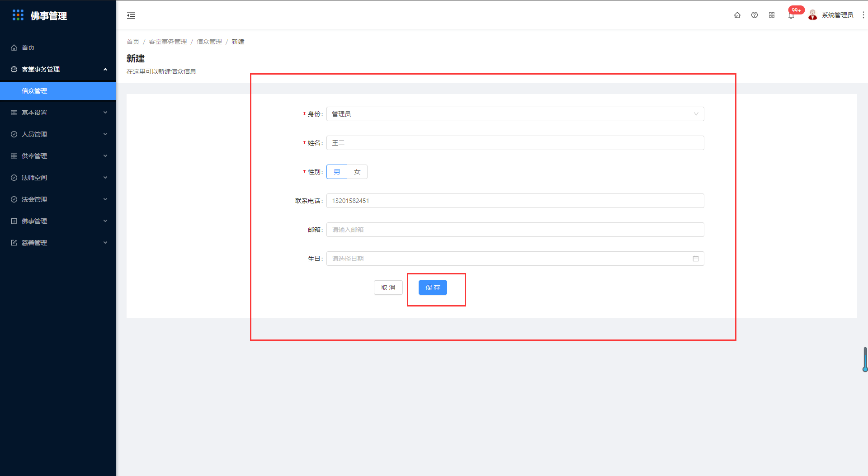This screenshot has width=868, height=476.
Task: Click the 供奉管理 table icon
Action: coord(14,156)
